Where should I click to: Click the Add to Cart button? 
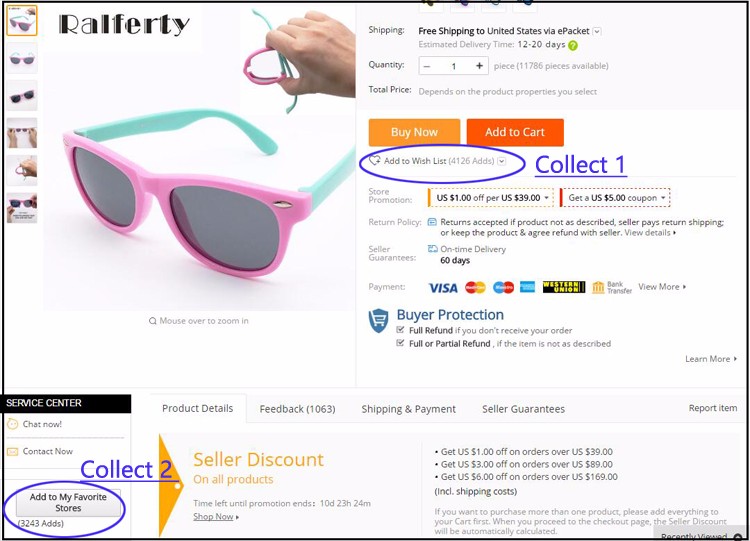515,132
